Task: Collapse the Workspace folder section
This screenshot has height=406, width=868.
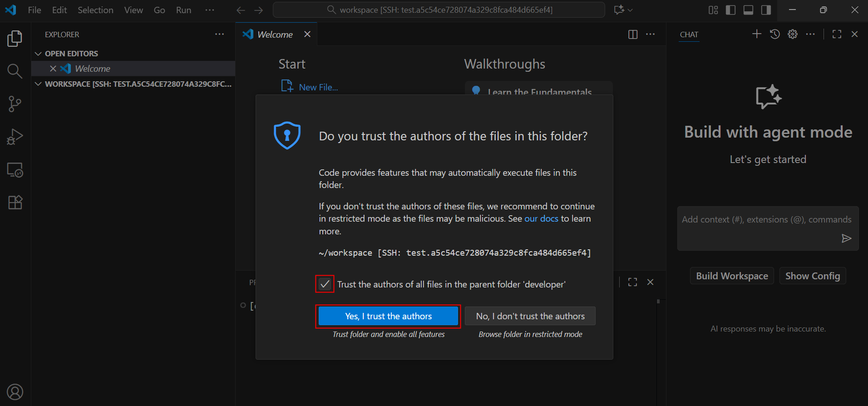Action: [39, 84]
